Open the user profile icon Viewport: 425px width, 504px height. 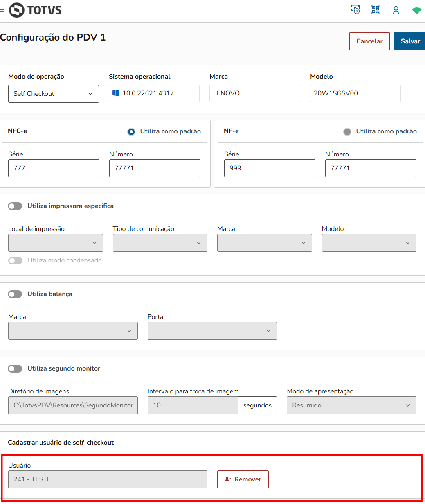396,10
